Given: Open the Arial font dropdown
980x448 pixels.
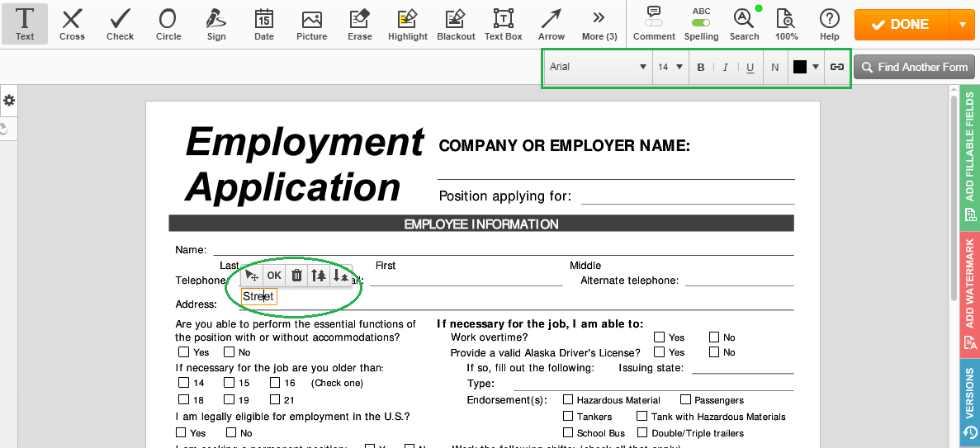Looking at the screenshot, I should [x=598, y=67].
